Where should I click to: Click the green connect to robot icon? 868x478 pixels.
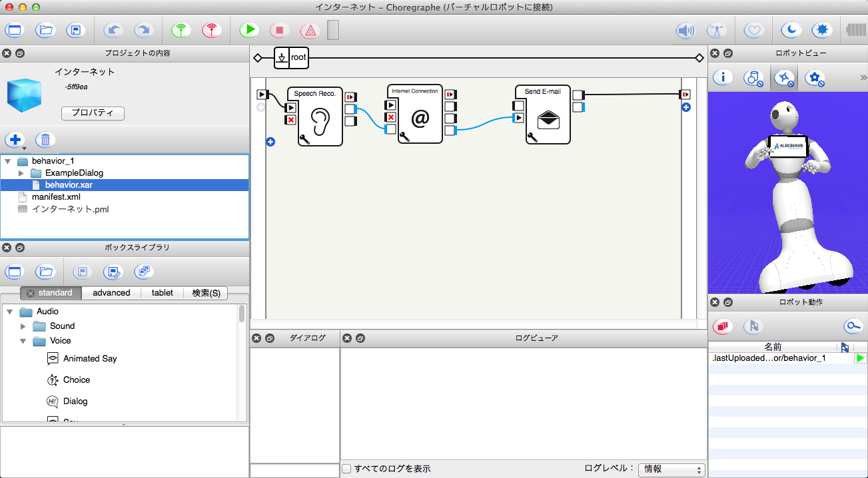tap(181, 30)
